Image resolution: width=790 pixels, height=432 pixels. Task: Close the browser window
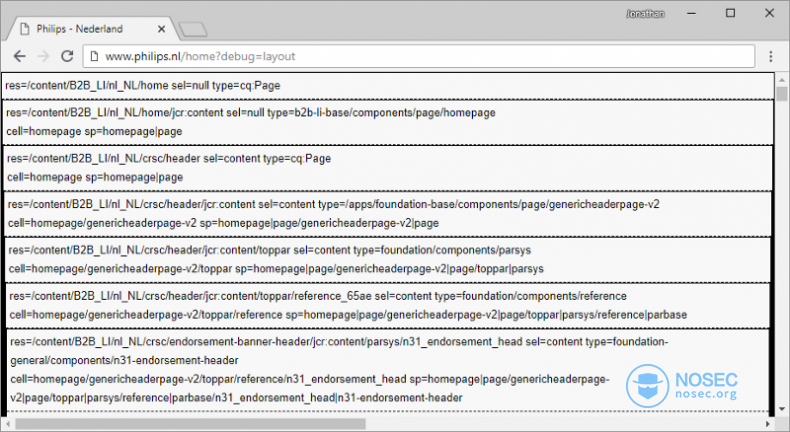click(769, 13)
